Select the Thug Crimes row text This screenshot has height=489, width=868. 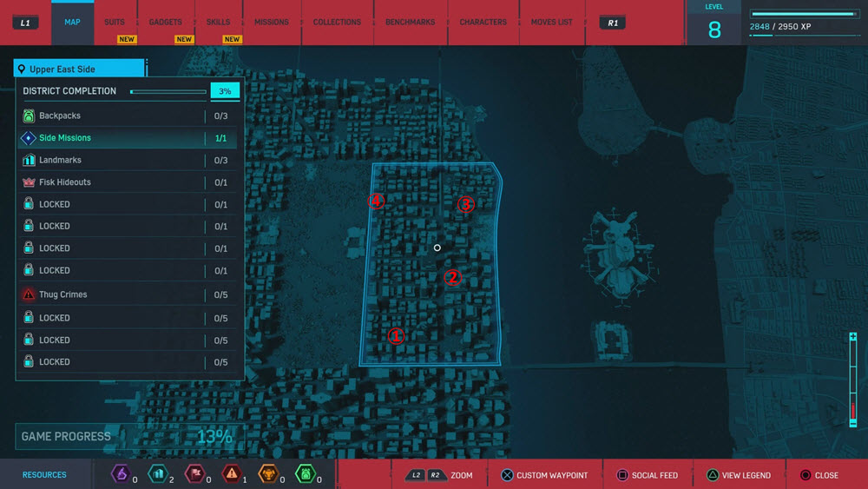tap(63, 294)
